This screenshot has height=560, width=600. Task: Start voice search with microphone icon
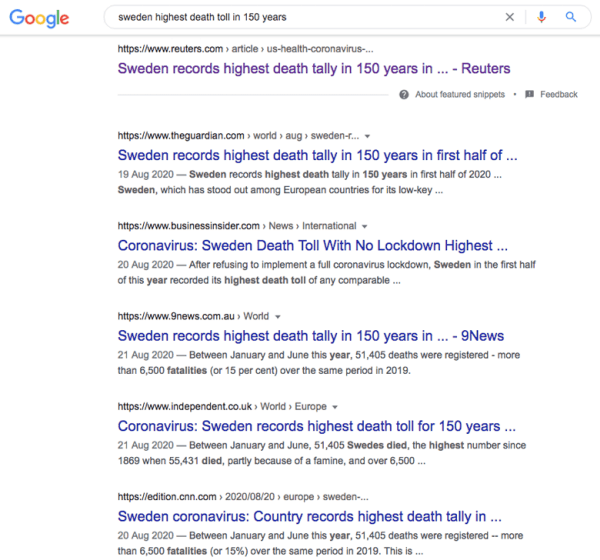tap(541, 17)
